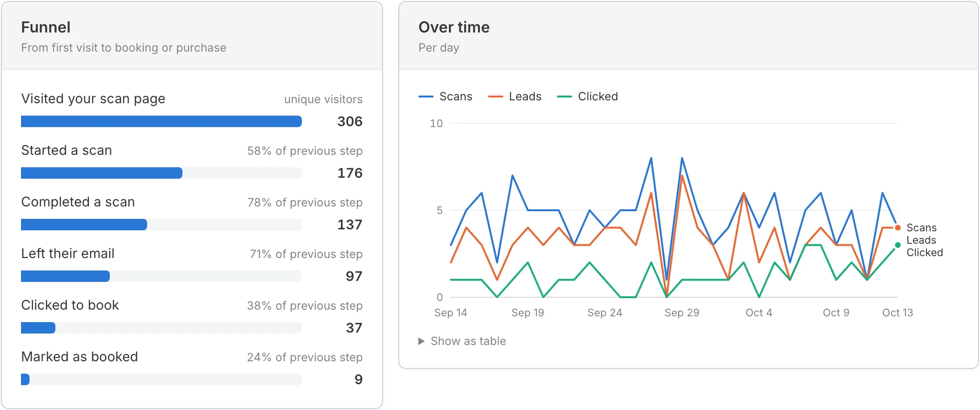Select the Left their email count "97"
This screenshot has height=410, width=980.
coord(354,276)
